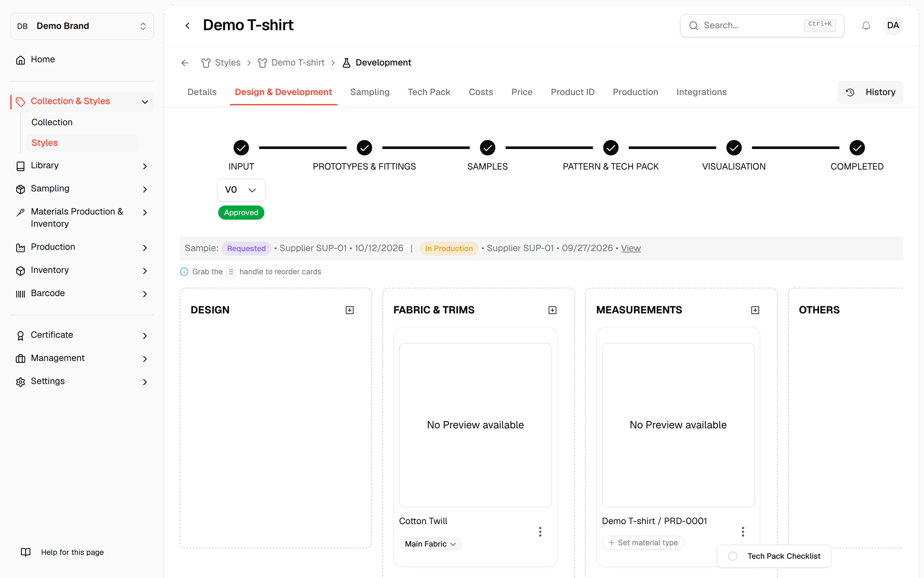
Task: Click the notifications bell icon
Action: (866, 26)
